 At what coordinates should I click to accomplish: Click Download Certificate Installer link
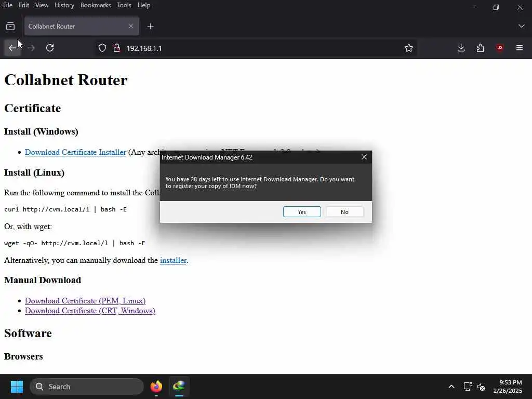coord(75,152)
